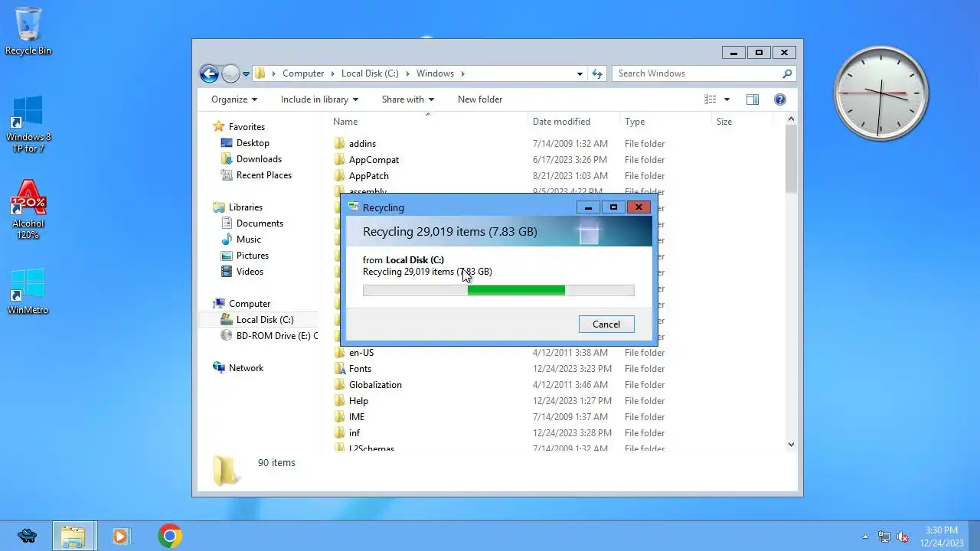
Task: Select Desktop under Favorites
Action: [245, 143]
